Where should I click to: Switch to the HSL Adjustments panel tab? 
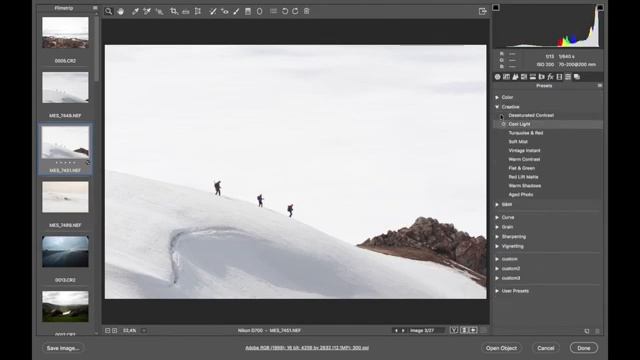524,77
